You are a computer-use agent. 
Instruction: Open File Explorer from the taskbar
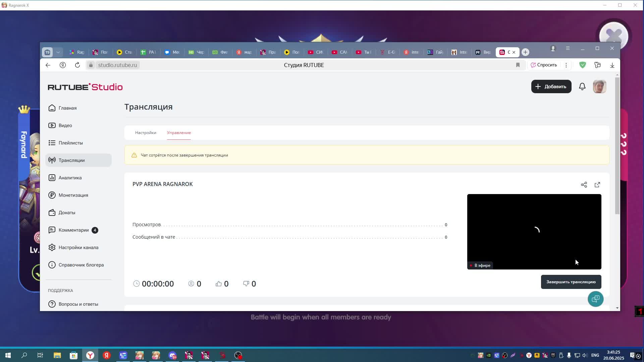pyautogui.click(x=57, y=355)
